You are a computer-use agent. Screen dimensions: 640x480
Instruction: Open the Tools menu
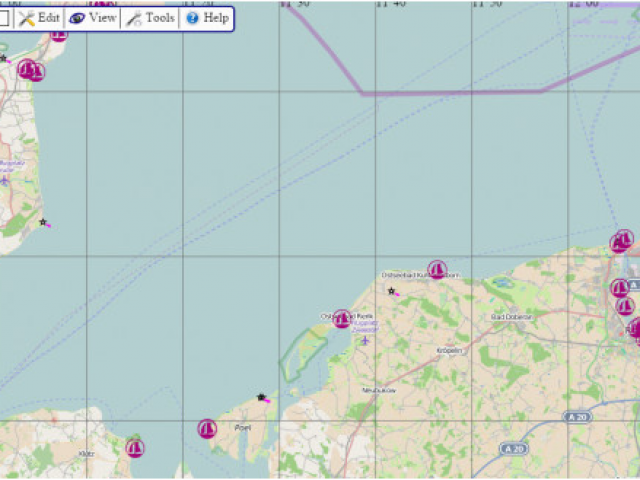pos(150,18)
